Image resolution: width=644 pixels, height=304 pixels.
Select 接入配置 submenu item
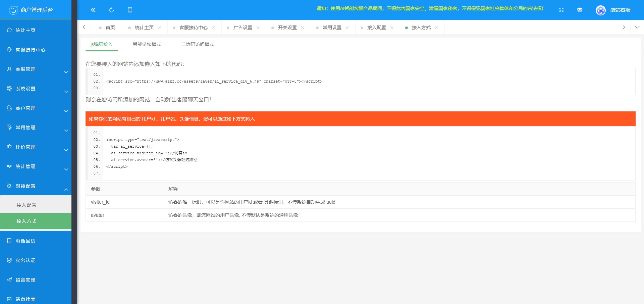[x=26, y=205]
